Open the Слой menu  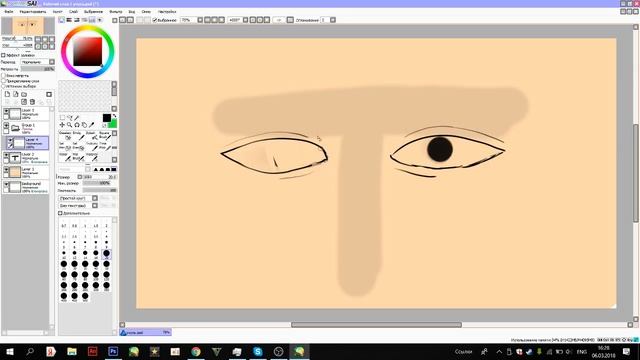coord(73,12)
